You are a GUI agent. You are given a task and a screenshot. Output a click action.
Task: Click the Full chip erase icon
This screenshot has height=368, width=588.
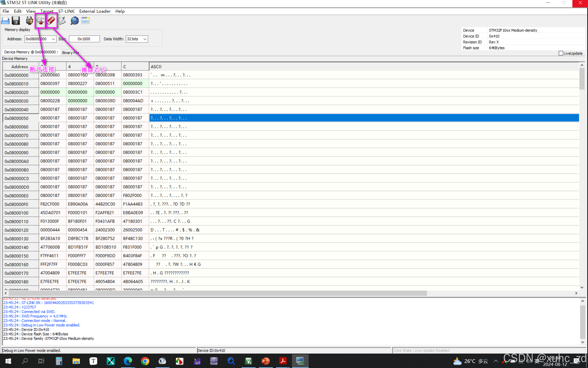[51, 21]
